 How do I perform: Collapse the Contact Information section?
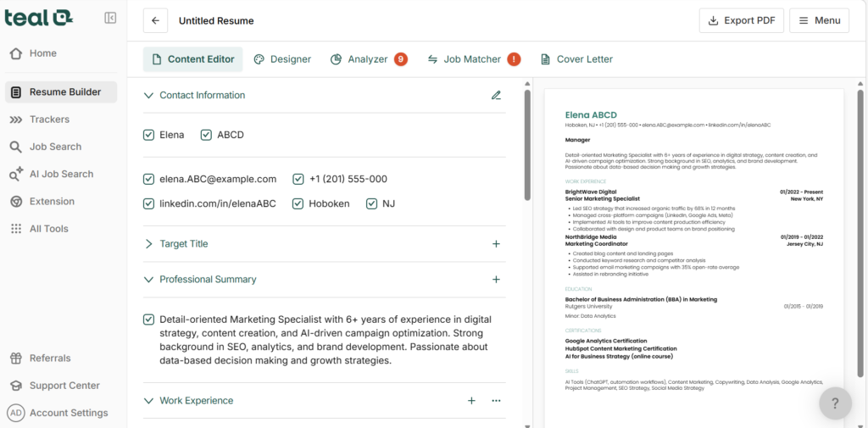[149, 96]
